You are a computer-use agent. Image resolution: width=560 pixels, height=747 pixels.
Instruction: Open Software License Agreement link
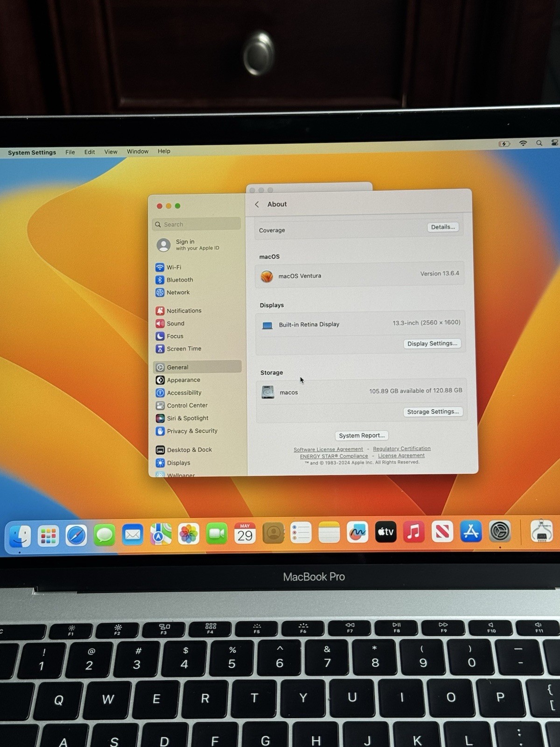pos(328,449)
